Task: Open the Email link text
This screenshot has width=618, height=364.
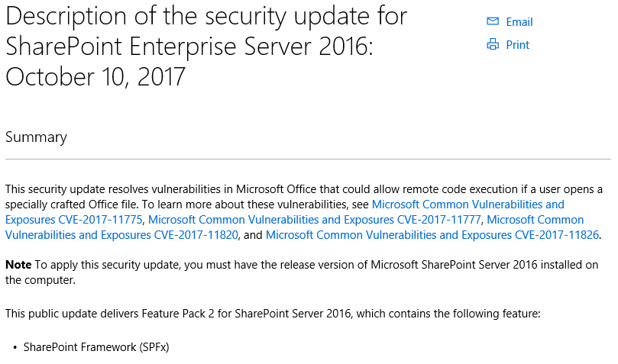Action: coord(519,22)
